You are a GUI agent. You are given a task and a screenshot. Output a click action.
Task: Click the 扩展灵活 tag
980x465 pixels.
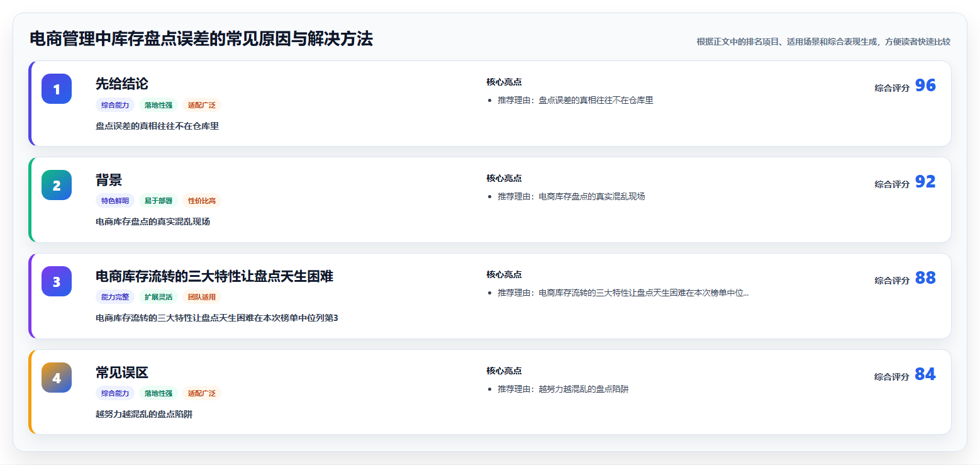tap(159, 297)
